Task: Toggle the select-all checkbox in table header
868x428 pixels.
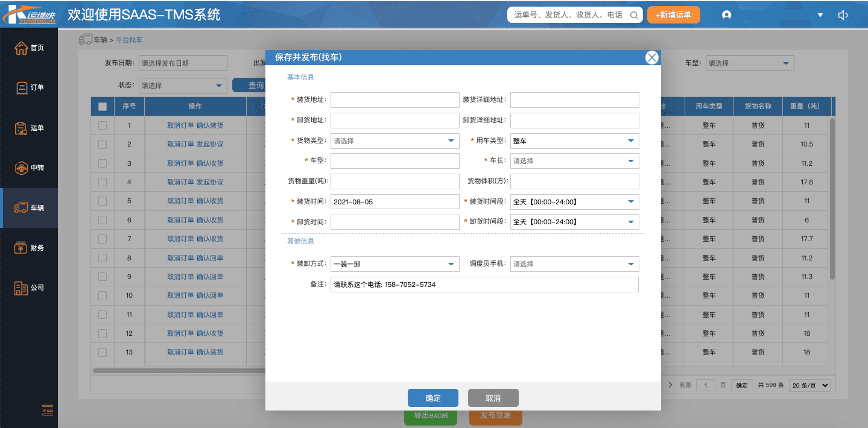Action: pyautogui.click(x=103, y=107)
